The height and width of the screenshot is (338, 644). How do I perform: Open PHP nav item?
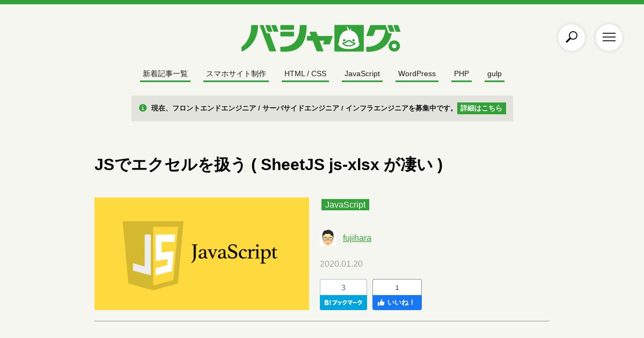(x=462, y=74)
